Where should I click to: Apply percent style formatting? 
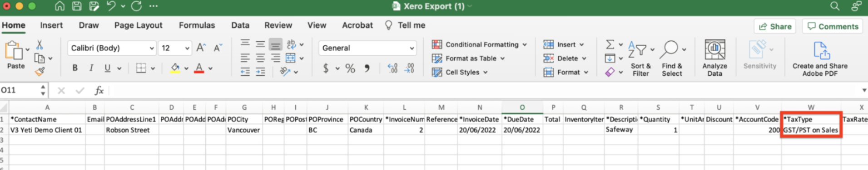pyautogui.click(x=350, y=68)
